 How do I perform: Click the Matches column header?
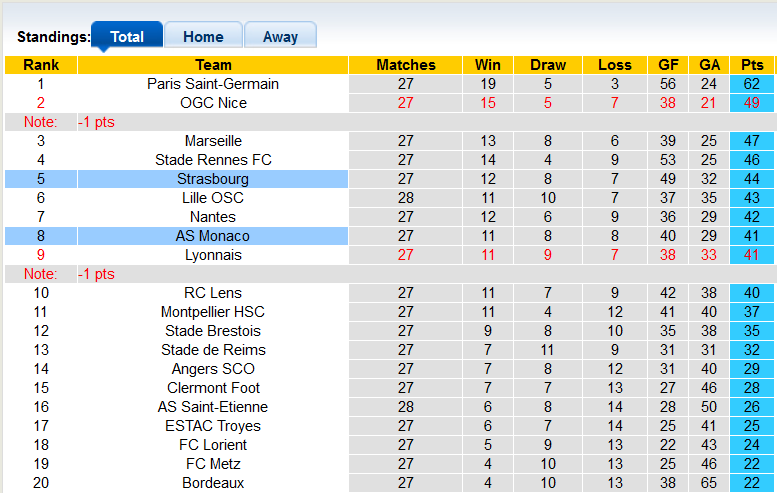[x=406, y=65]
